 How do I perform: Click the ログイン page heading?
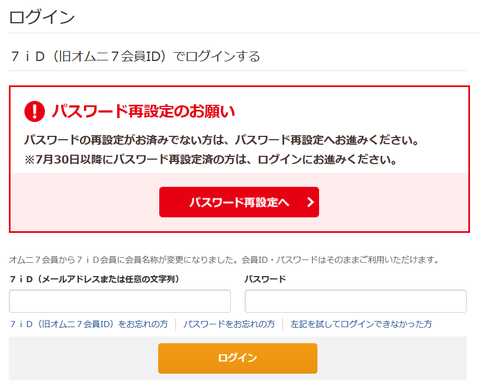click(42, 17)
